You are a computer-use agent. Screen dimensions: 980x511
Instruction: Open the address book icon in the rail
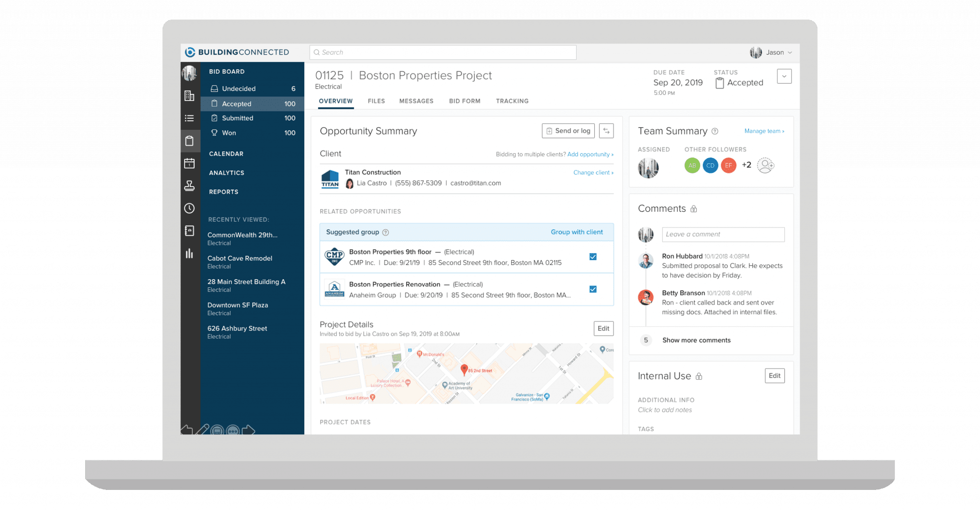click(x=189, y=231)
